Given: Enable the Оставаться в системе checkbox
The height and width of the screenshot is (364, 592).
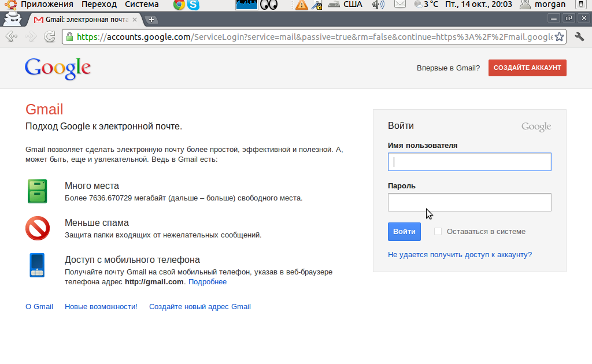Looking at the screenshot, I should click(x=438, y=232).
